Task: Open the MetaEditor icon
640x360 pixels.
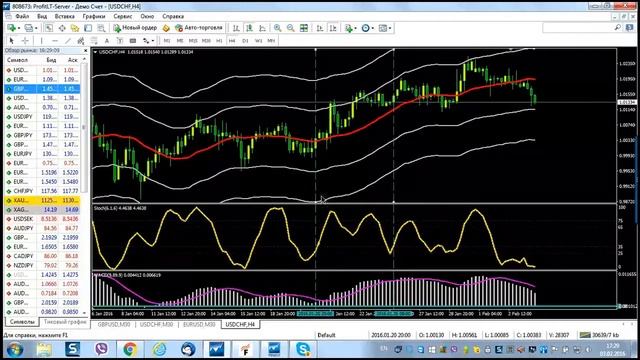Action: pos(166,28)
